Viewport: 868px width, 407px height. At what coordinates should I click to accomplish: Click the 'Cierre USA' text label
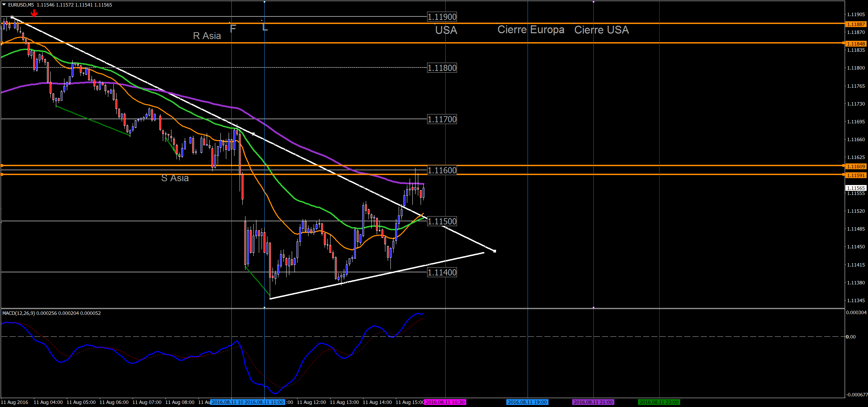(601, 30)
